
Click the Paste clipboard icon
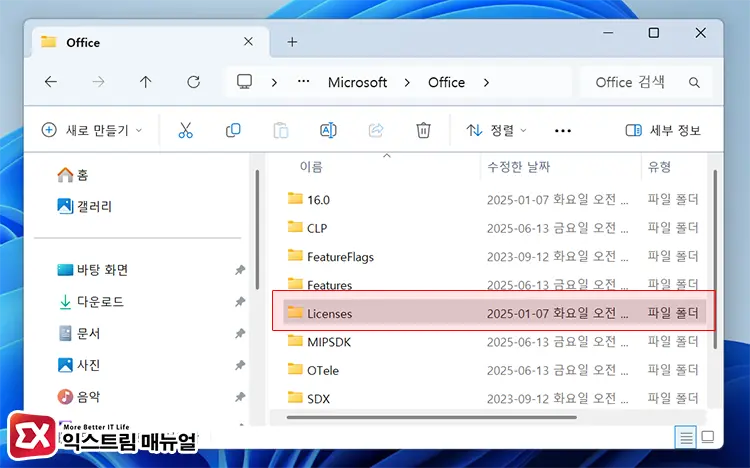(280, 130)
